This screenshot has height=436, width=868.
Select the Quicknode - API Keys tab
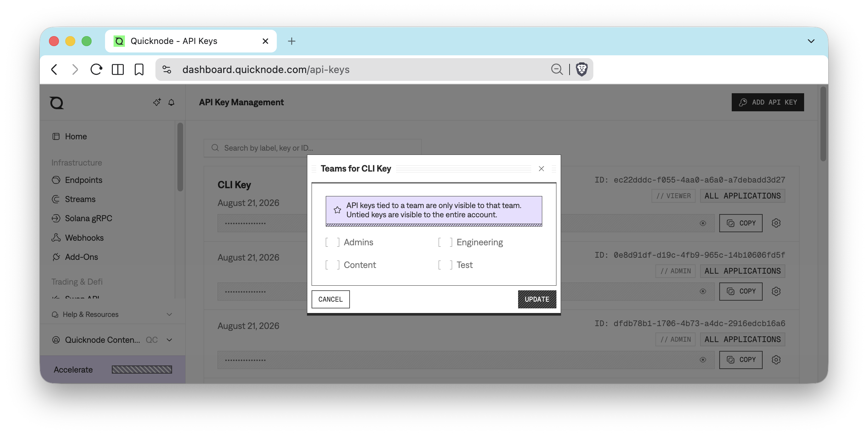191,41
